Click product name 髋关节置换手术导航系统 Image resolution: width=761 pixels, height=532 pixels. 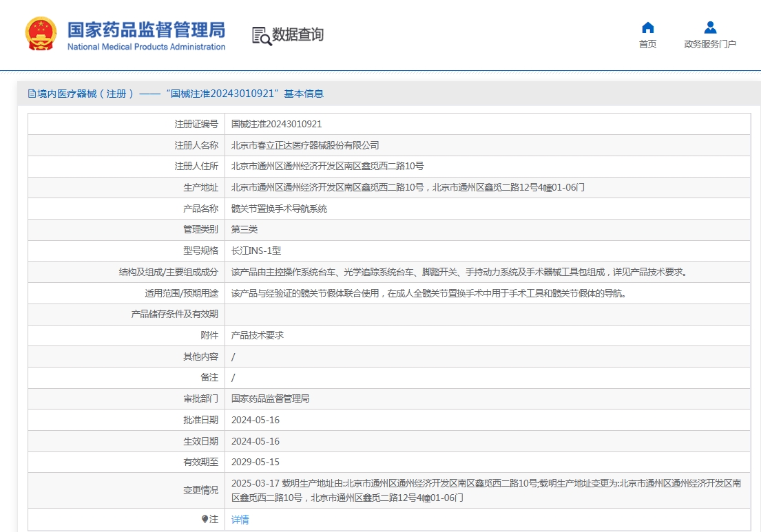279,209
